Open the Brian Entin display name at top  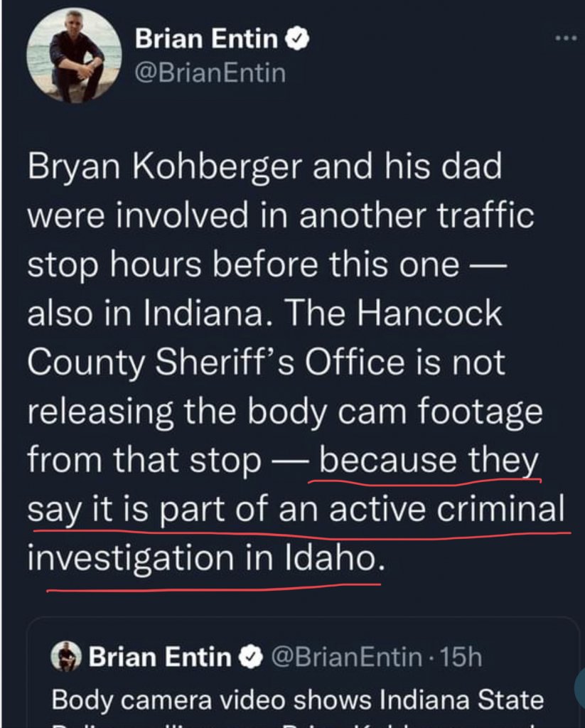(x=207, y=41)
